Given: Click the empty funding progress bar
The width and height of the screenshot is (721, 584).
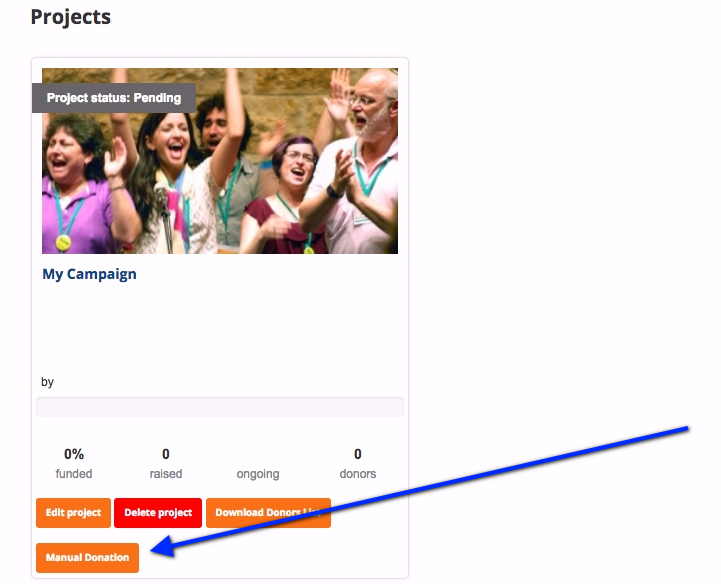Looking at the screenshot, I should (220, 407).
